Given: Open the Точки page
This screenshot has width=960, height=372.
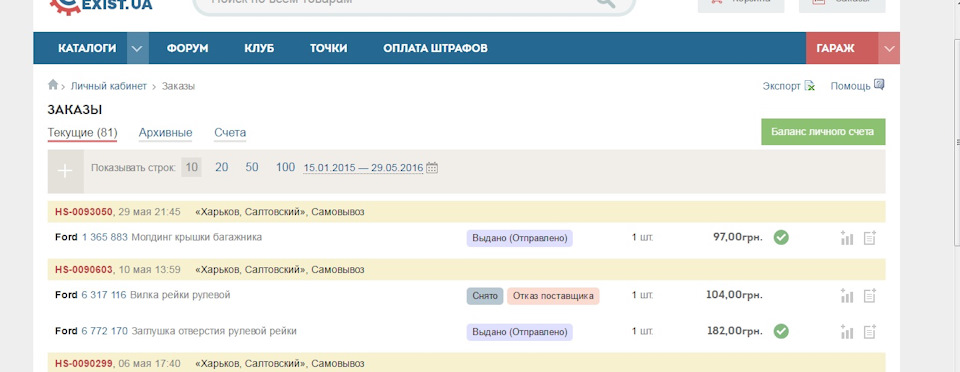Looking at the screenshot, I should (x=328, y=48).
